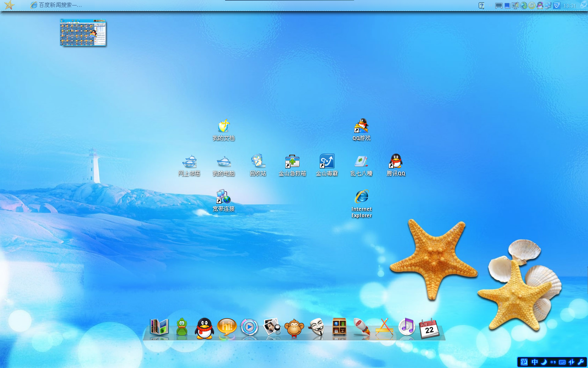Open the 金山毒霸 tray icon
Image resolution: width=588 pixels, height=368 pixels.
tap(557, 6)
